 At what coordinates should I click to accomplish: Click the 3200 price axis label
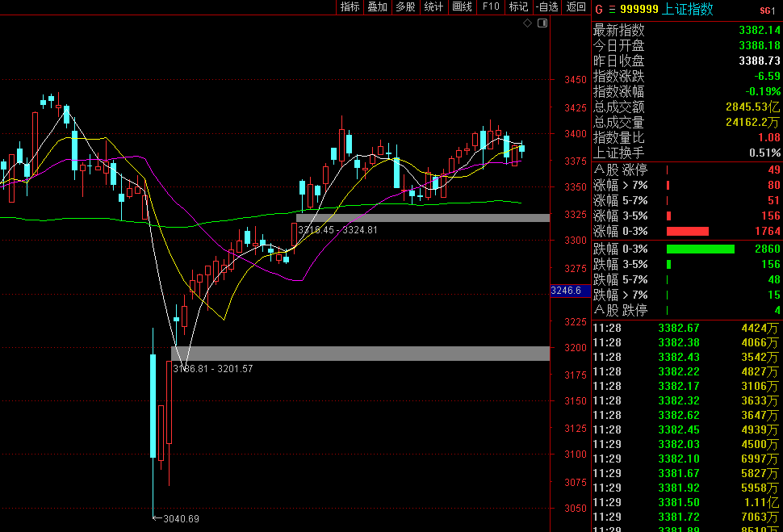[x=576, y=348]
